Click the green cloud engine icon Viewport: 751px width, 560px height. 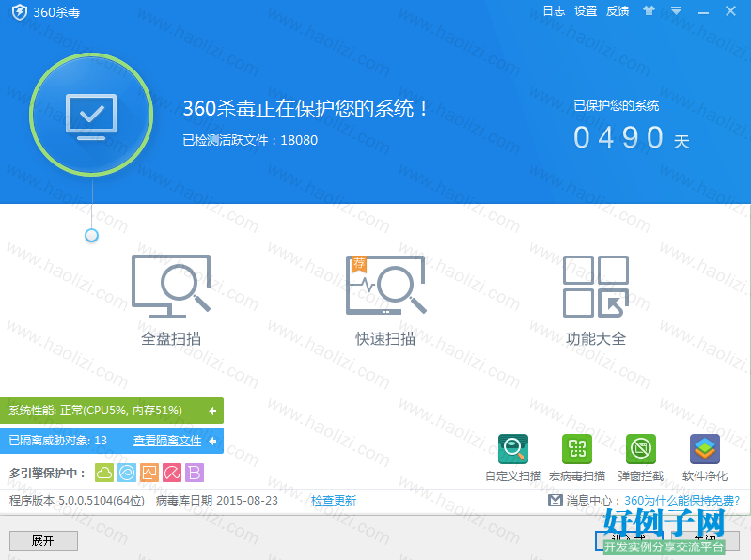(x=104, y=473)
